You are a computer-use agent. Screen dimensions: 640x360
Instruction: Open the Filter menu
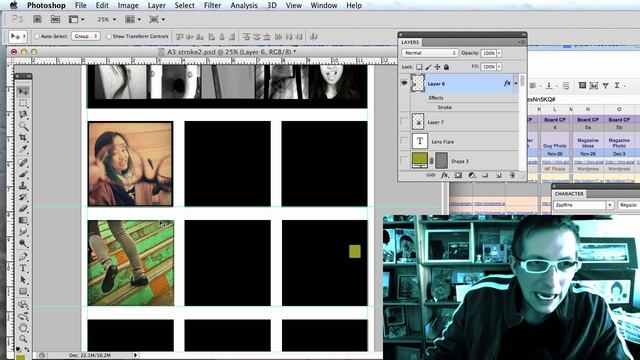click(x=212, y=5)
